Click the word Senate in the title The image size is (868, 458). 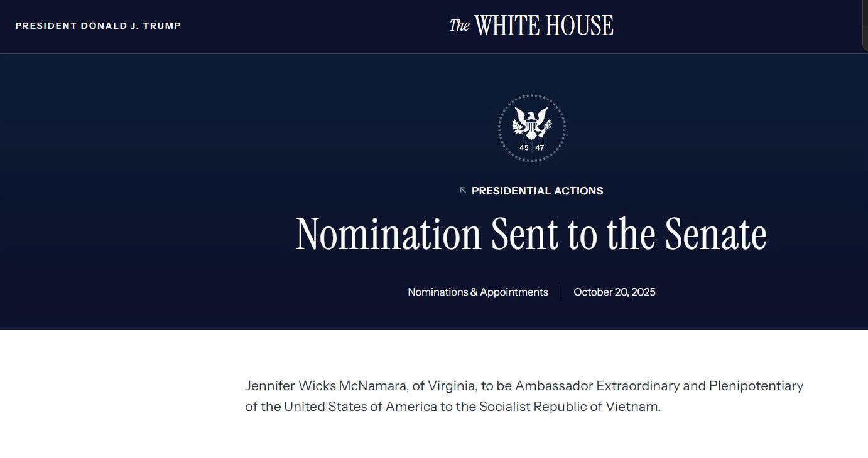click(x=715, y=234)
